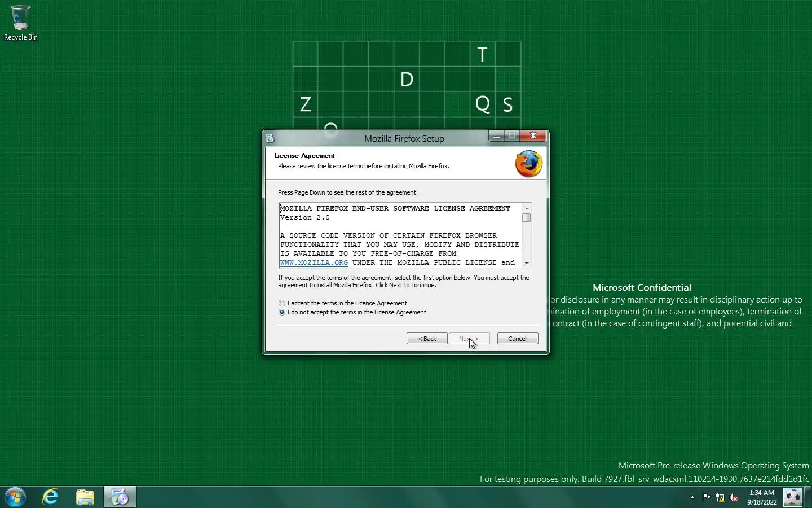Click the letter T tile on desktop grid

(482, 54)
